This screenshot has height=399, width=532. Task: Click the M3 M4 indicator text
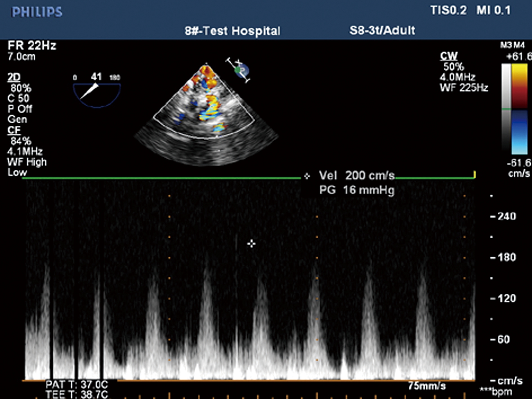(512, 45)
